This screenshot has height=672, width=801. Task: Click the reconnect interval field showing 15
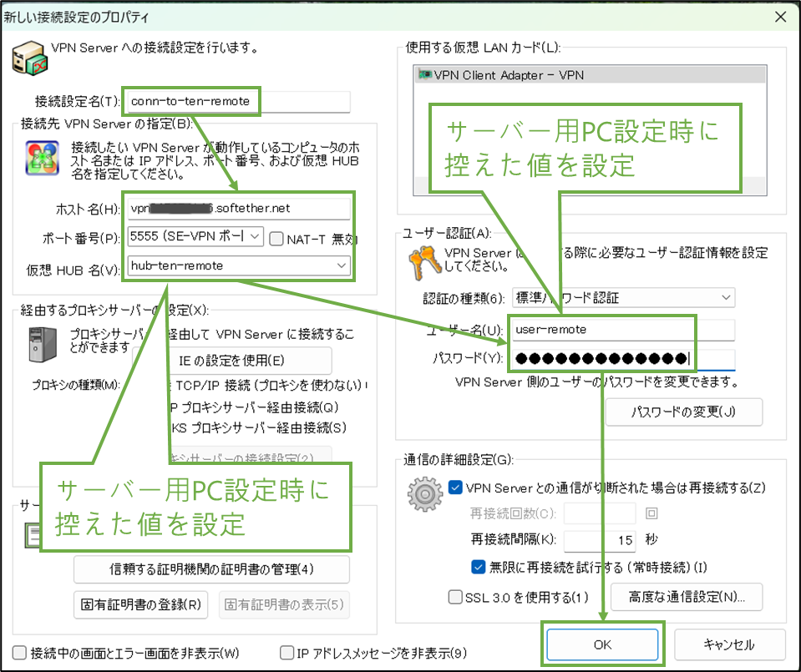[x=600, y=540]
